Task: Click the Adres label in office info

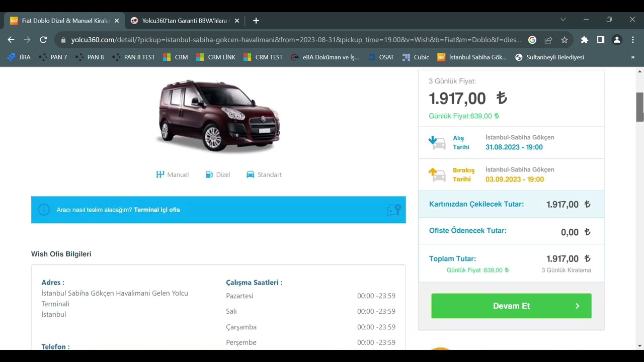Action: pyautogui.click(x=53, y=283)
